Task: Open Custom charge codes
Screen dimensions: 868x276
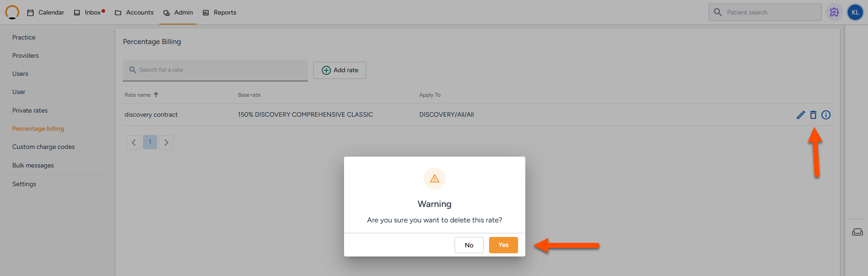Action: click(44, 147)
